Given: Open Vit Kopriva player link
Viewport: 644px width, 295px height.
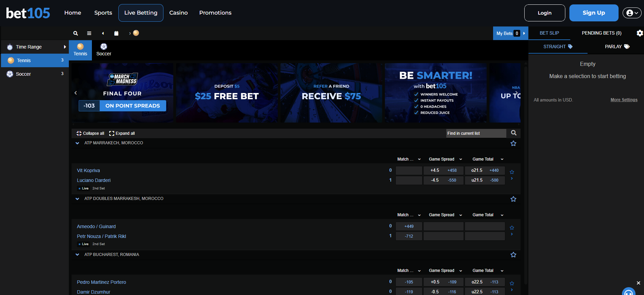Looking at the screenshot, I should 89,170.
